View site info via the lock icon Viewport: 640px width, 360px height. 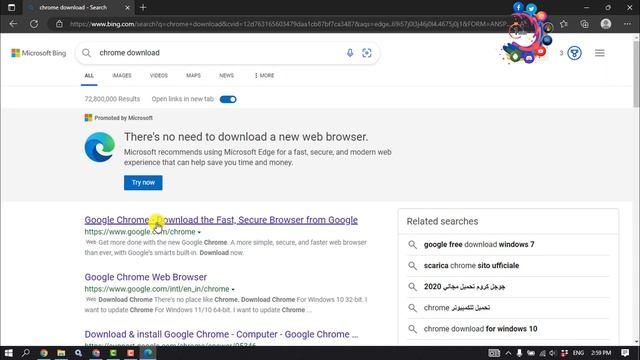pos(59,24)
